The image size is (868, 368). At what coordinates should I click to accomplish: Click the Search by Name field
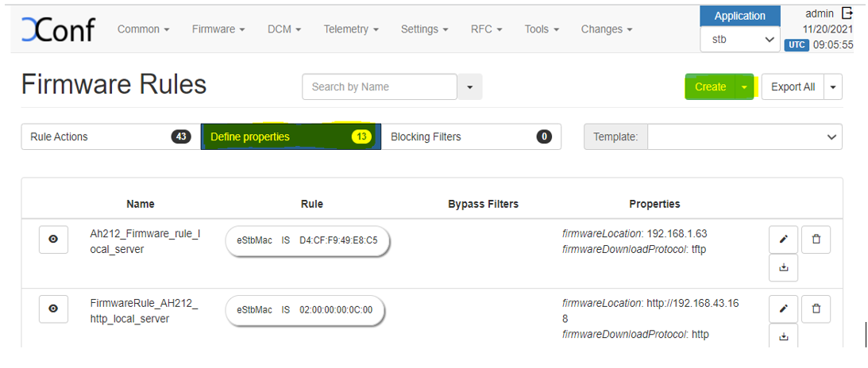coord(380,87)
